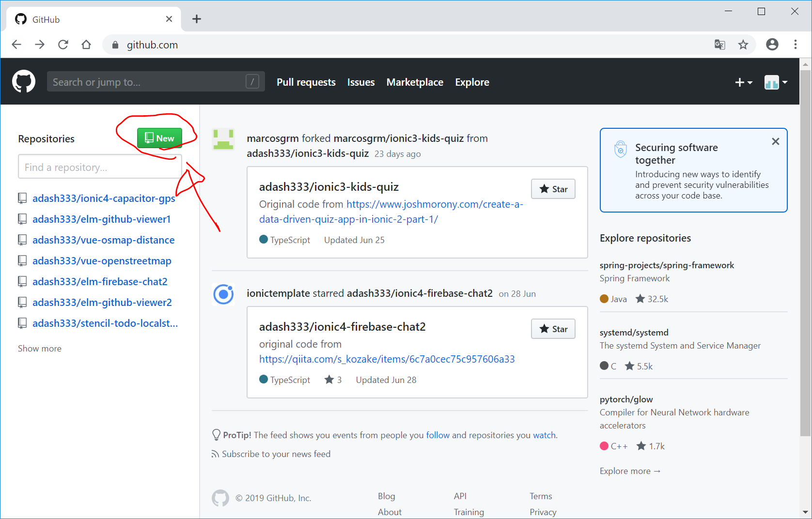
Task: Expand the plus create-new dropdown
Action: pyautogui.click(x=743, y=82)
